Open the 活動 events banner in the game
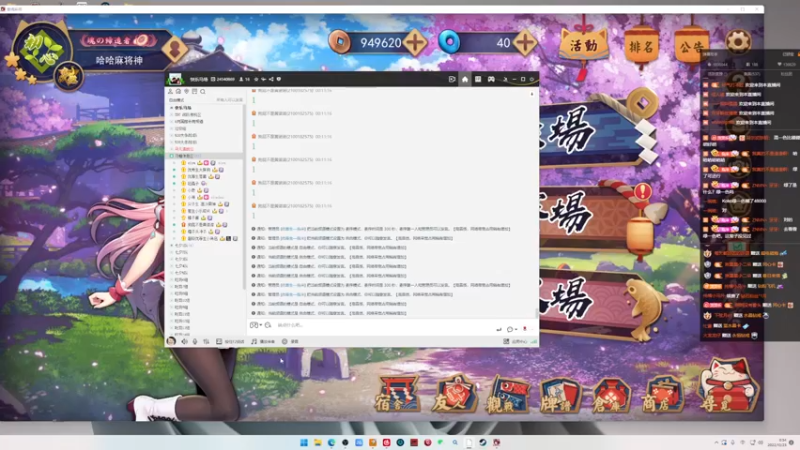The image size is (800, 450). point(583,45)
